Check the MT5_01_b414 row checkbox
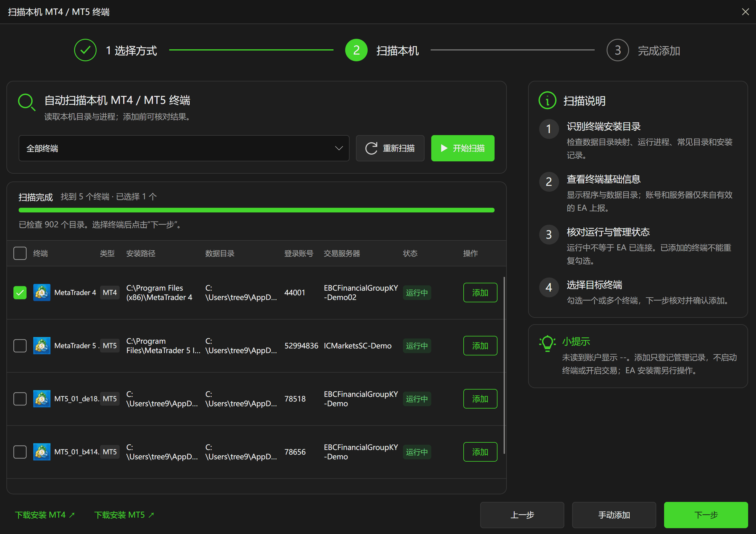 coord(20,452)
